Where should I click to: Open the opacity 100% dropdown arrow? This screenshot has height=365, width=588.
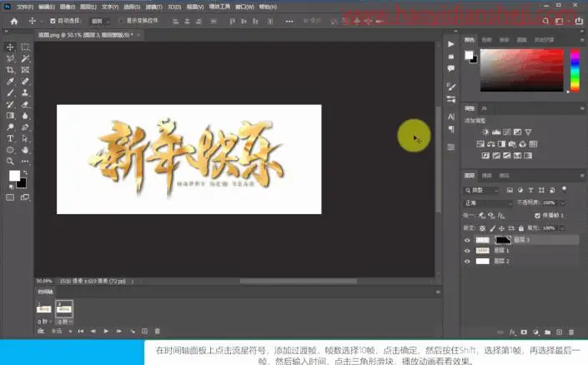click(562, 203)
